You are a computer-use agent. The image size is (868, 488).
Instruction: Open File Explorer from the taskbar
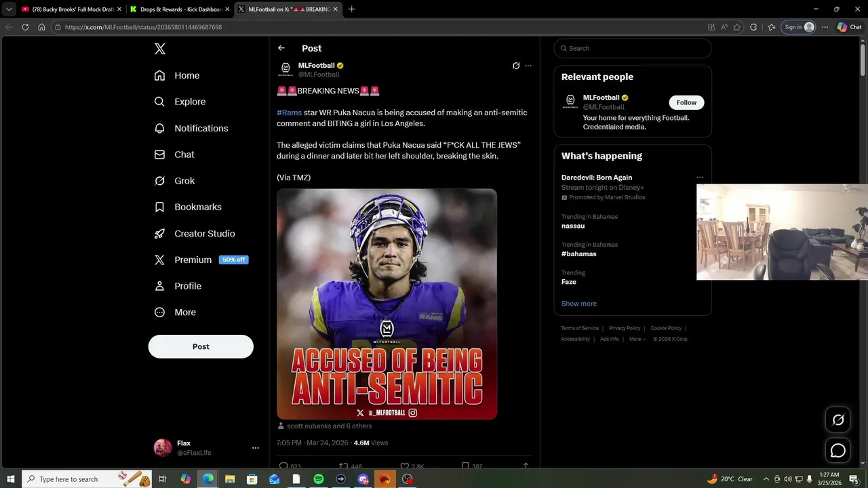click(x=230, y=479)
